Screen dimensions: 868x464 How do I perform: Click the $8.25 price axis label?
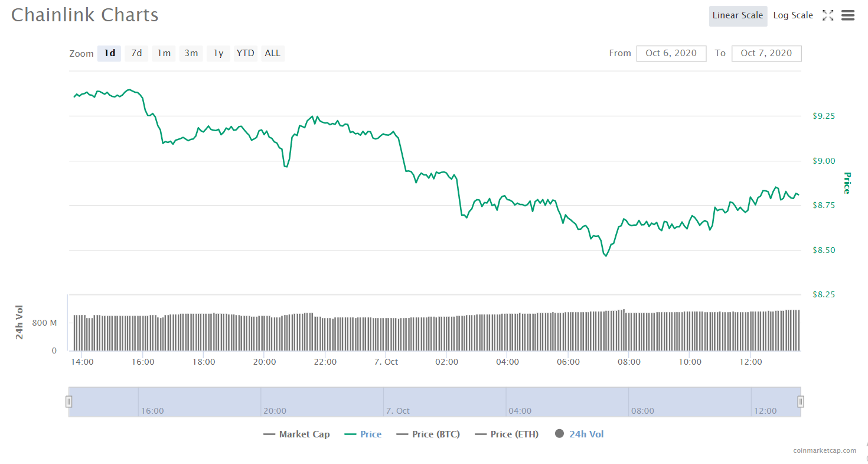(823, 294)
